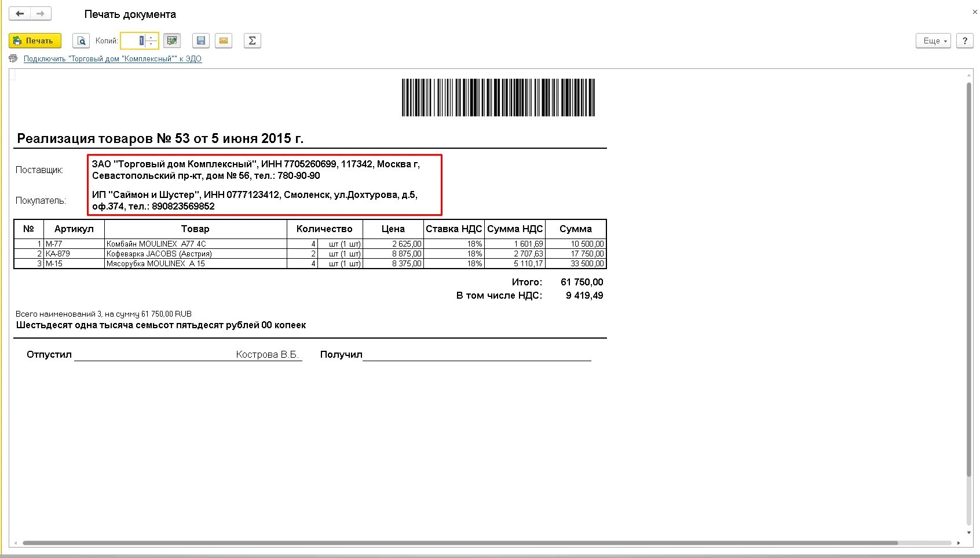
Task: Select line Всего наименований 3, на сумму
Action: pyautogui.click(x=104, y=314)
